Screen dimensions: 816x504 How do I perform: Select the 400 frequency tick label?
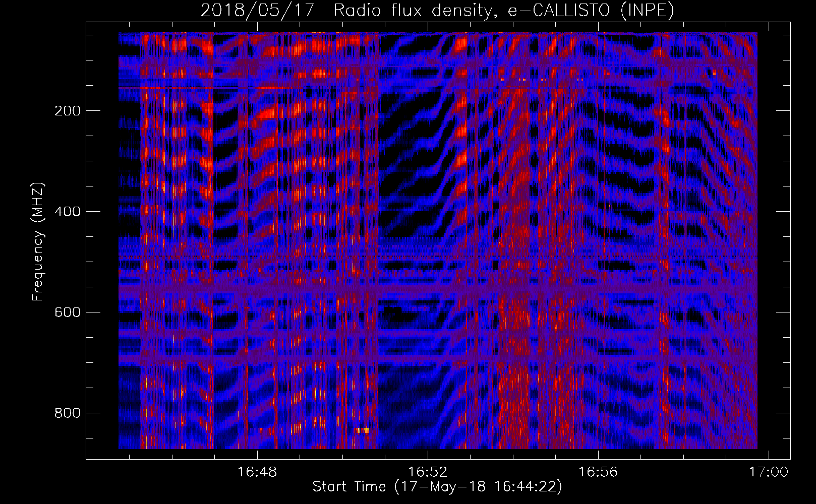(68, 212)
